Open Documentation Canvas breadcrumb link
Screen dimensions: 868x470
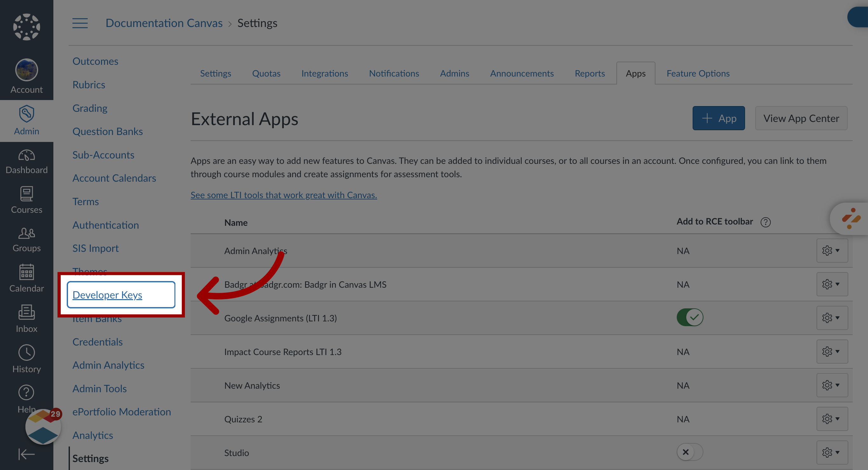(164, 23)
